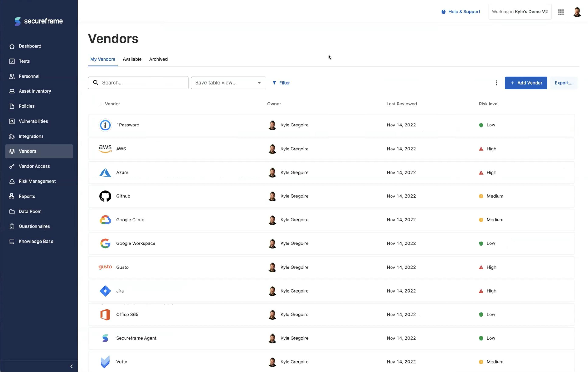Click the Google Cloud logo icon
The width and height of the screenshot is (588, 372).
(105, 220)
